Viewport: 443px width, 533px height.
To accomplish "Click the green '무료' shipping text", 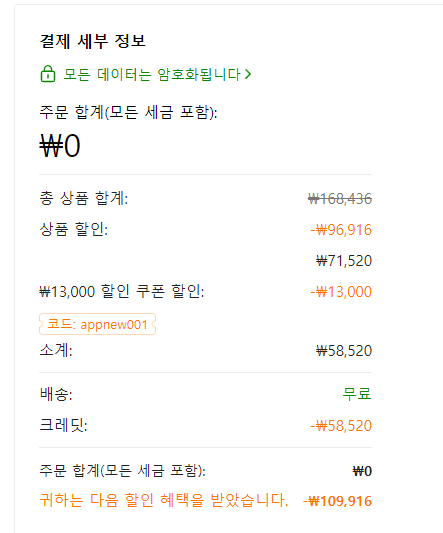I will [357, 394].
